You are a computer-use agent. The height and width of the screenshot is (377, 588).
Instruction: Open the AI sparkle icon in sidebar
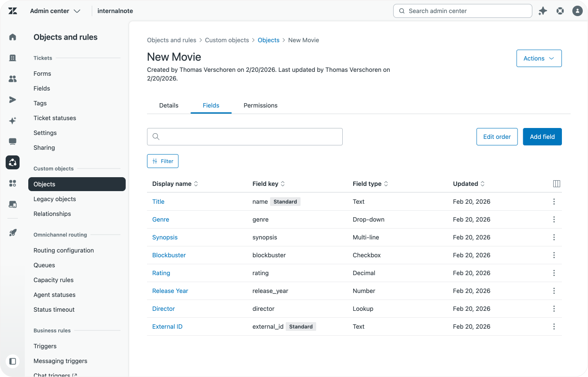(x=13, y=121)
